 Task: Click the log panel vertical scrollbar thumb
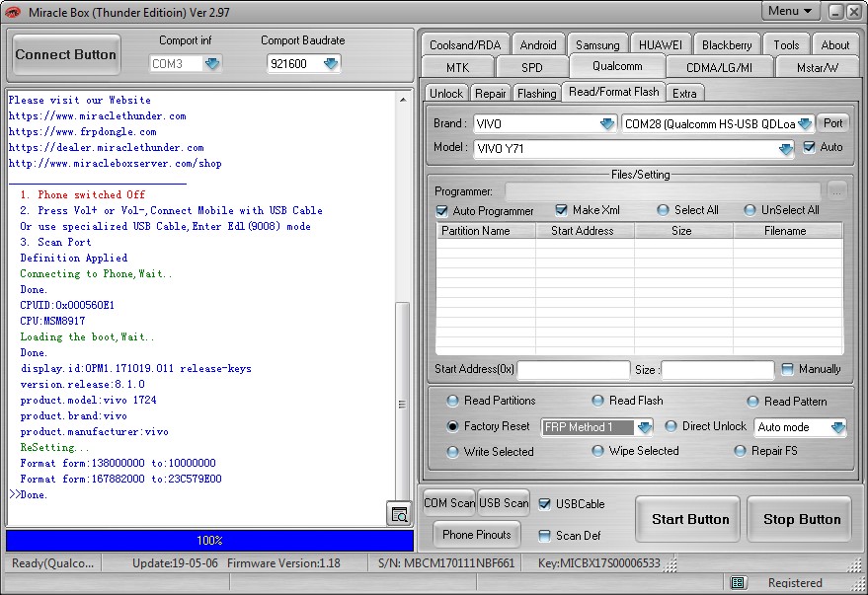403,404
